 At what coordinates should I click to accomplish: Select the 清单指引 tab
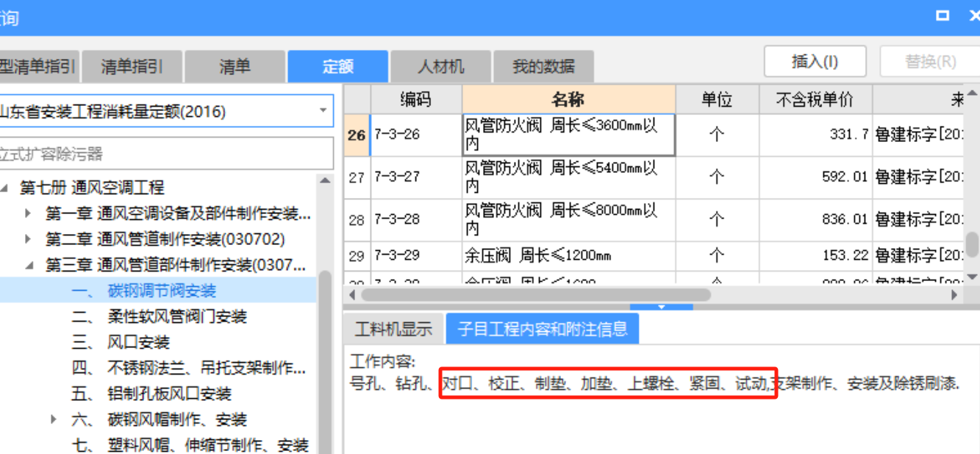click(130, 65)
